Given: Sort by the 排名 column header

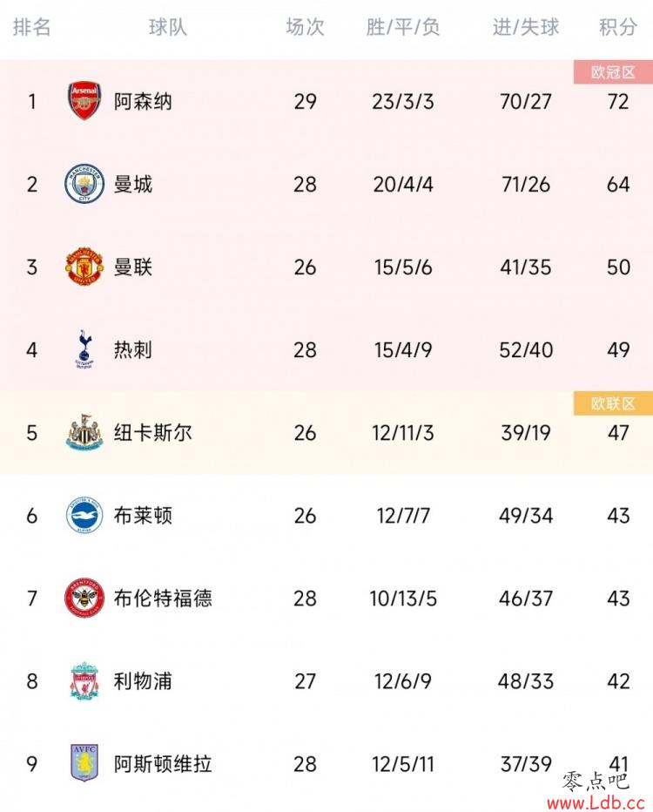Looking at the screenshot, I should (32, 27).
